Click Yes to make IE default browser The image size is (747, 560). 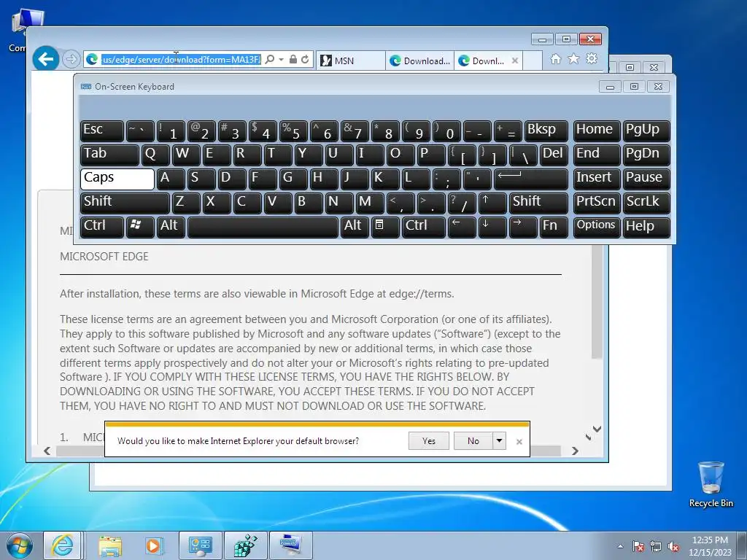pyautogui.click(x=429, y=441)
